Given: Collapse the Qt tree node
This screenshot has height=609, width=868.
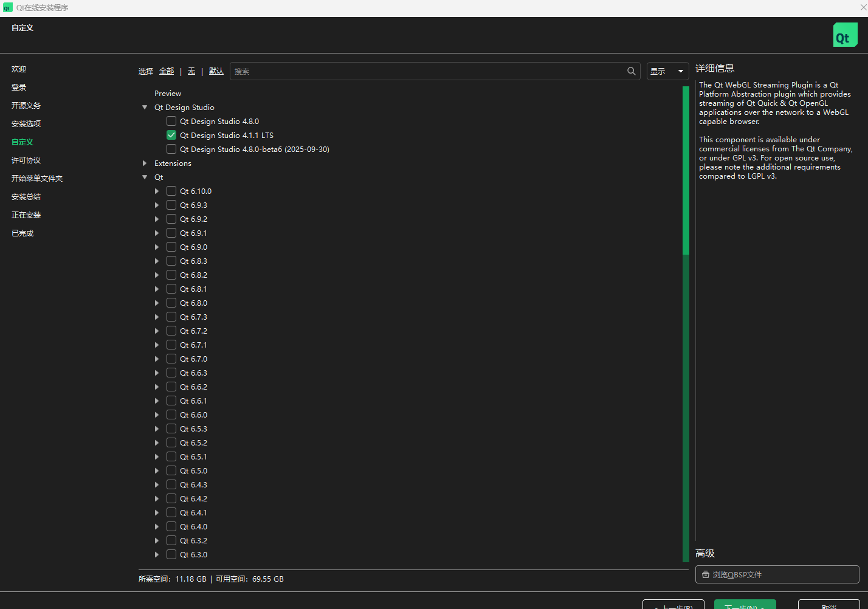Looking at the screenshot, I should (145, 177).
